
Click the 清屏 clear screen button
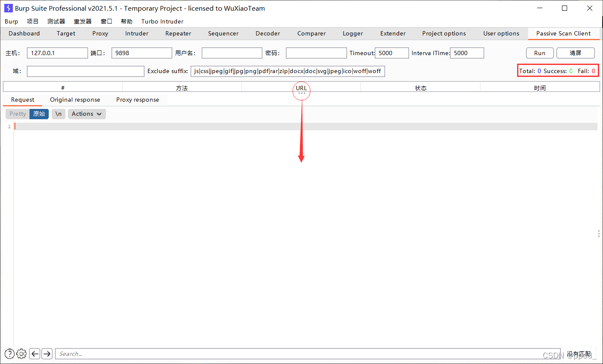575,53
